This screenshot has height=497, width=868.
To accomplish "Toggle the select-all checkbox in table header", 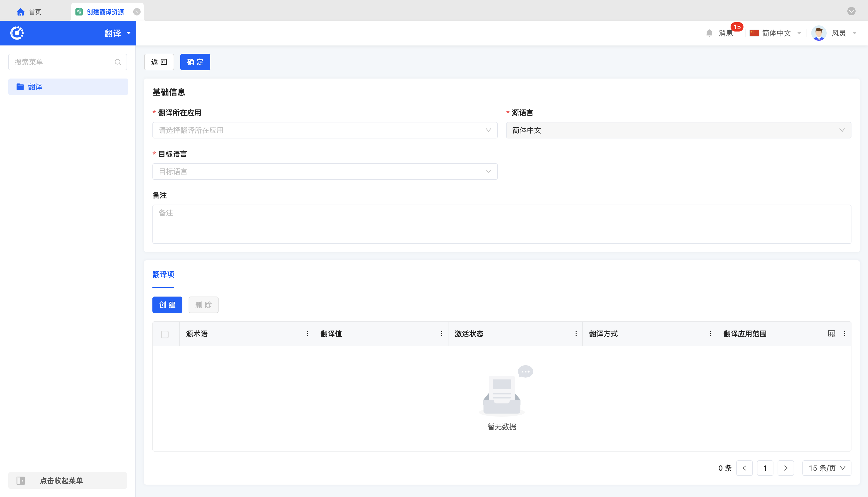I will [x=165, y=334].
